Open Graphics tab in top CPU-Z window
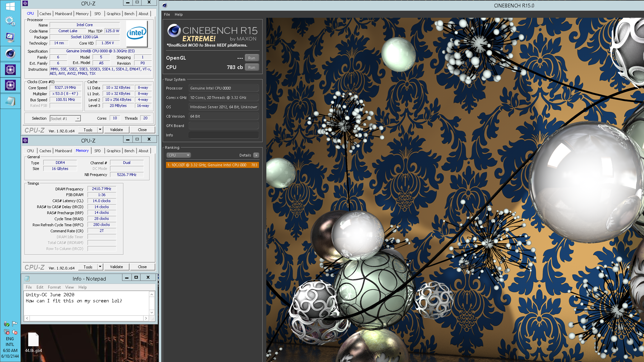644x362 pixels. 114,14
